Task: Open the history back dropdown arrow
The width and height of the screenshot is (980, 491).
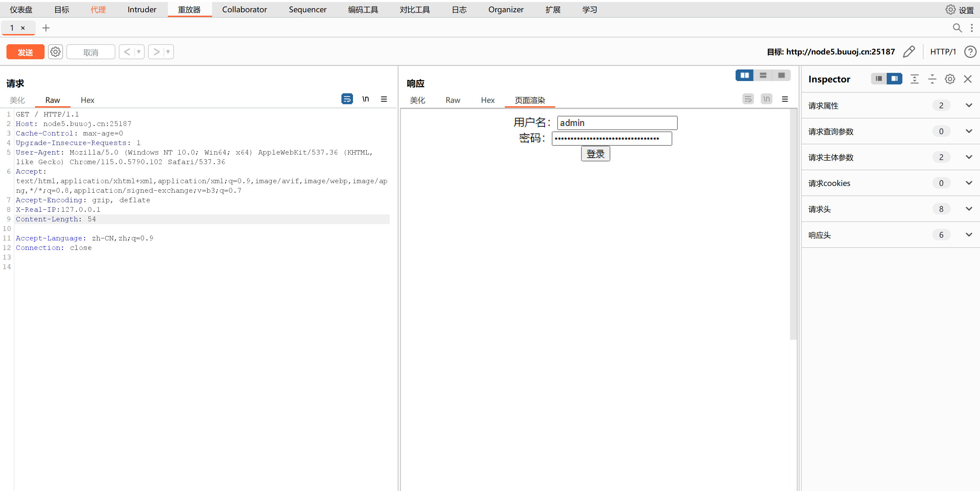Action: pos(139,52)
